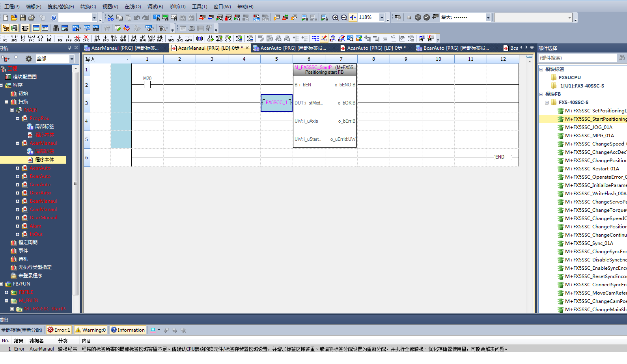Click the Save project icon
Screen dimensions: 627x364
point(22,17)
